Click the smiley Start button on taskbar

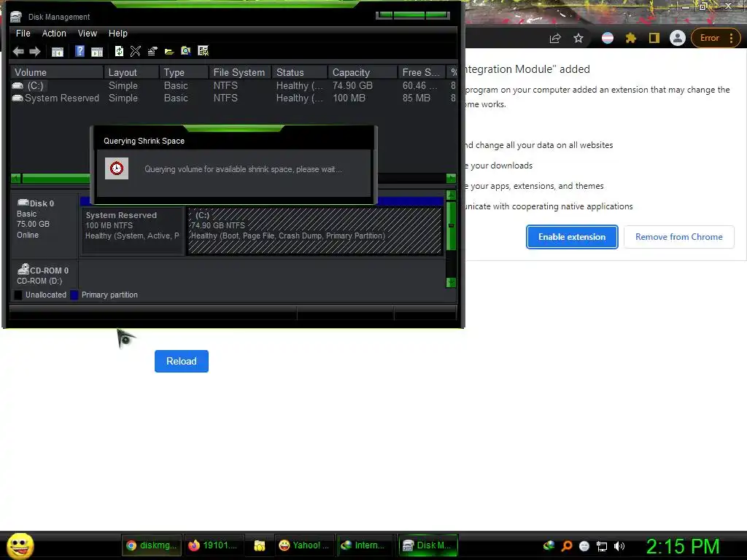click(20, 545)
